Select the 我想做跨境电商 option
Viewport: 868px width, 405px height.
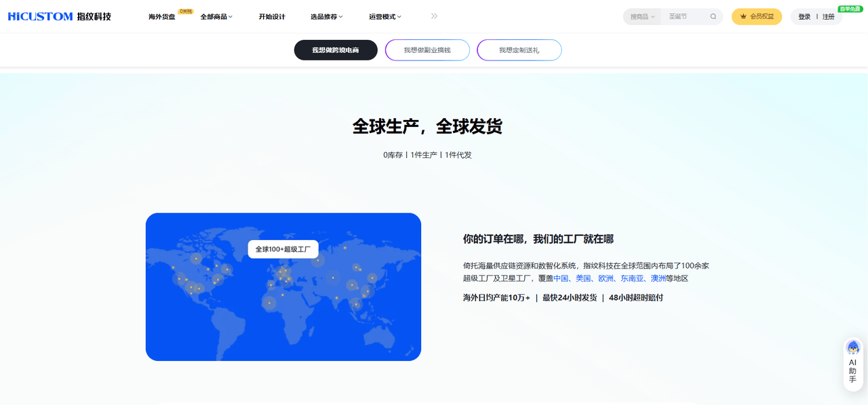click(x=336, y=50)
